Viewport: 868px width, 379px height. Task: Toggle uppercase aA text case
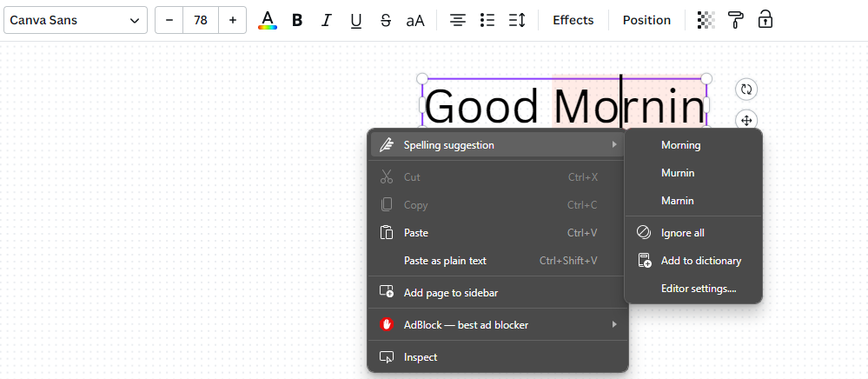tap(415, 21)
